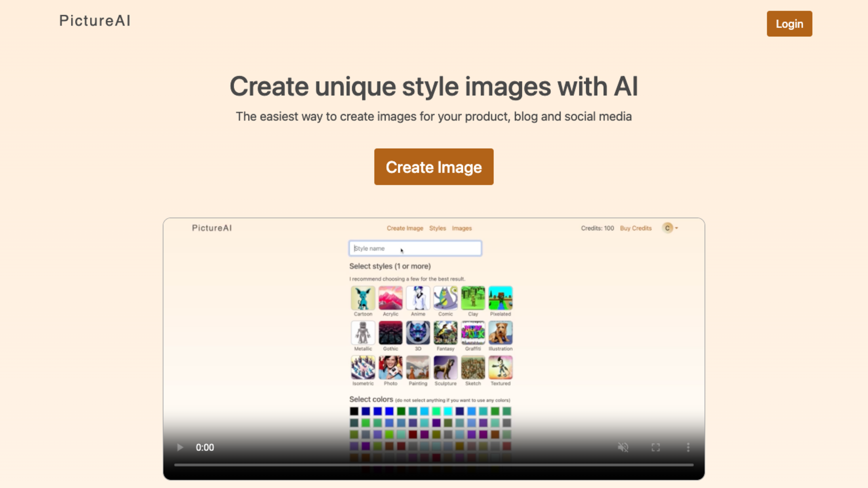Click the PictureAI logo in header
The width and height of the screenshot is (868, 488).
point(95,21)
